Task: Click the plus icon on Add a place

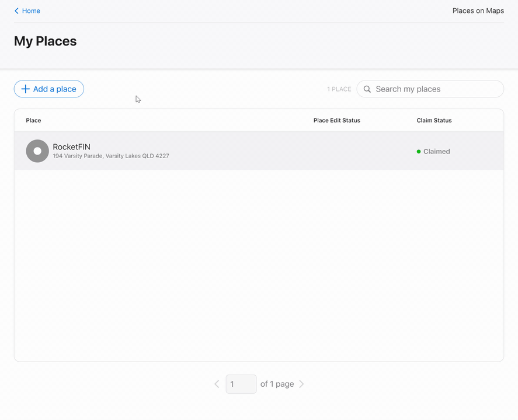Action: coord(26,89)
